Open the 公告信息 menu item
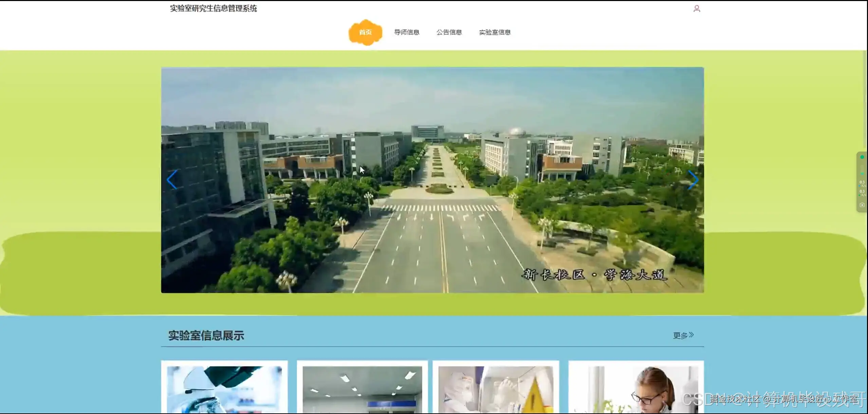 (449, 32)
